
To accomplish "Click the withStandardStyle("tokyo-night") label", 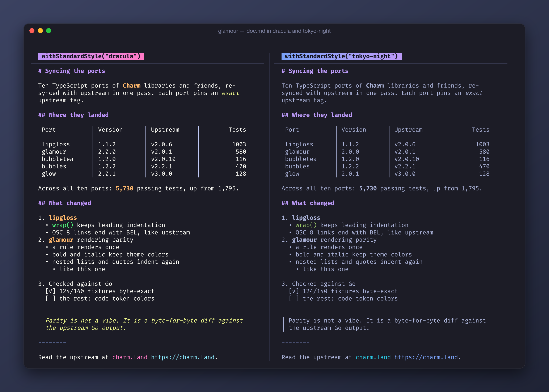I will pyautogui.click(x=341, y=56).
